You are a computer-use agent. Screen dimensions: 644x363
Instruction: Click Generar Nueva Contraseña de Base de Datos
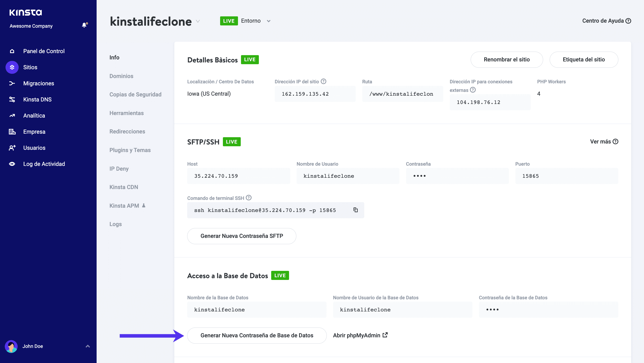pos(257,335)
